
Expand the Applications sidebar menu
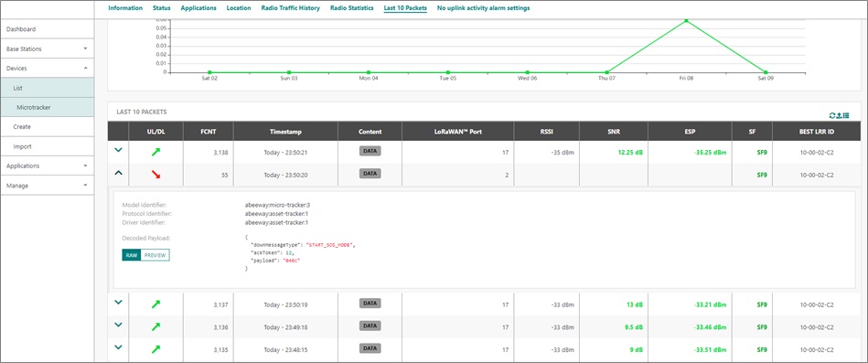(x=47, y=166)
